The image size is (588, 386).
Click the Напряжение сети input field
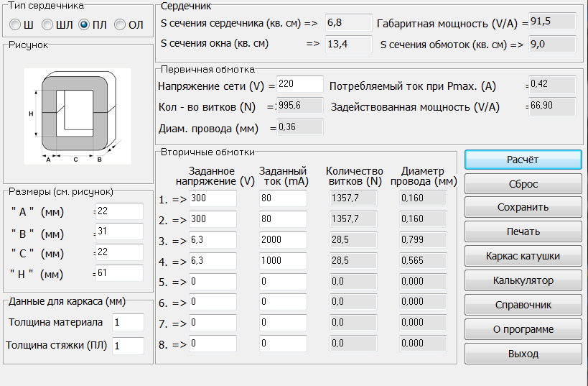[300, 84]
